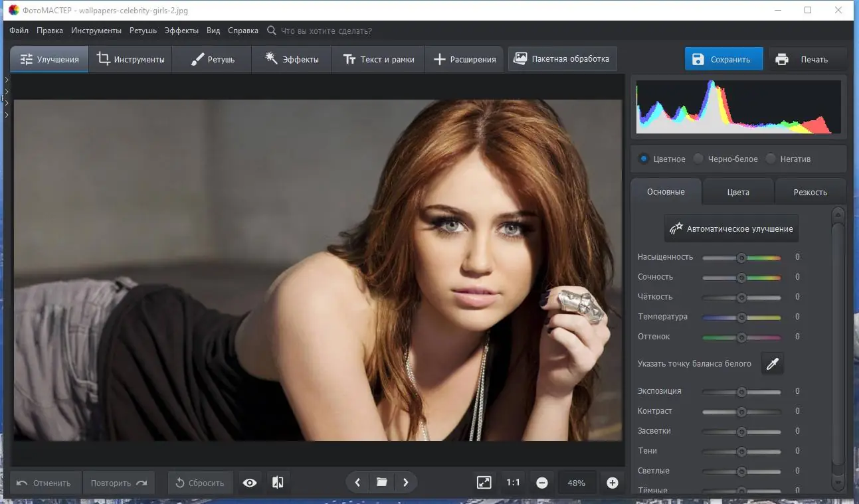Enable the Негатив mode
The height and width of the screenshot is (504, 859).
(770, 159)
